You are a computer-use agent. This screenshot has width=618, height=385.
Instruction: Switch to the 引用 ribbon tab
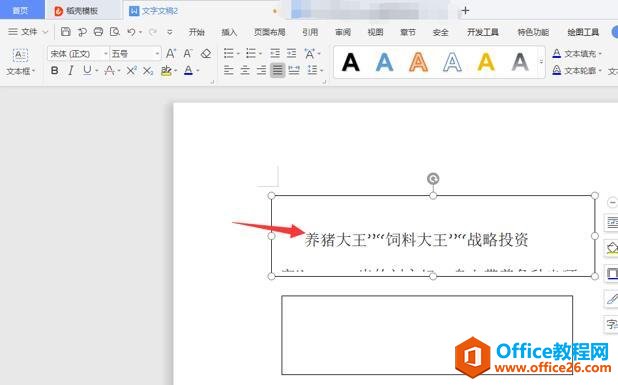click(x=310, y=32)
